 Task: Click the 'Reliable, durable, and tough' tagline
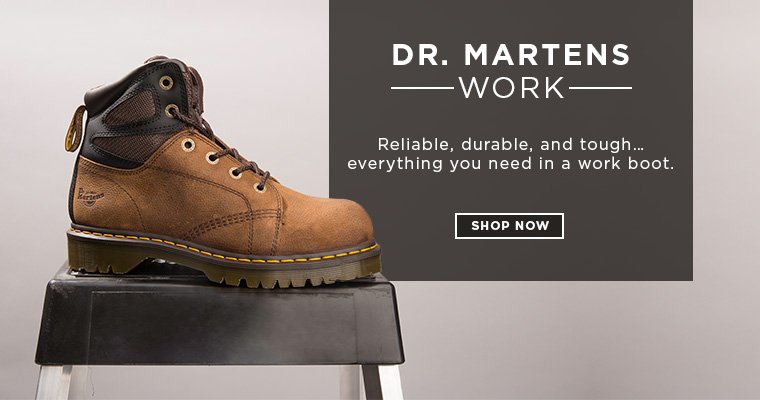(513, 145)
